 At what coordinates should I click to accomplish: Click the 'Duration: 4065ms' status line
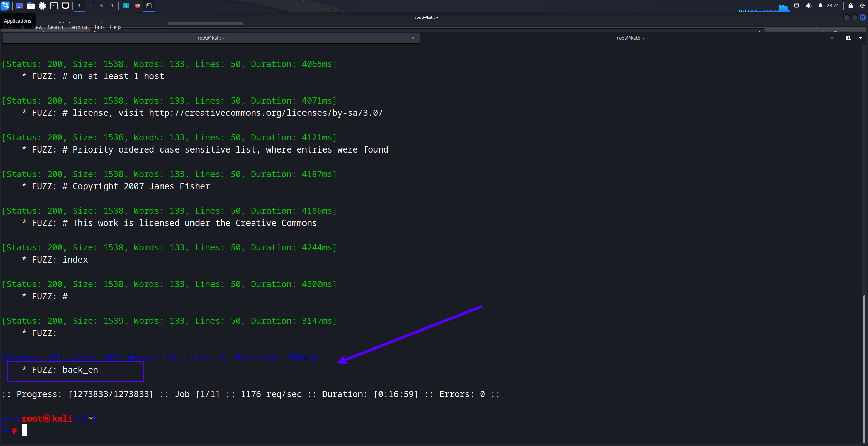[x=169, y=64]
